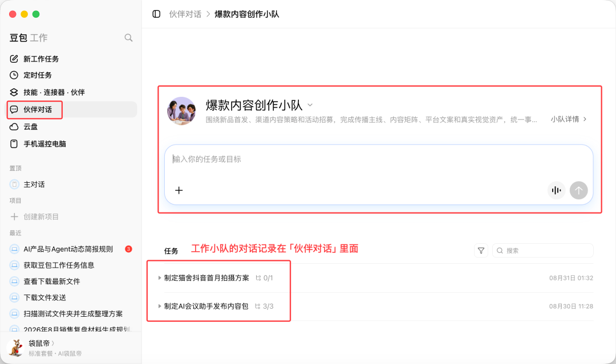The width and height of the screenshot is (616, 364).
Task: Focus the 输入你的任务或目标 input box
Action: [379, 174]
